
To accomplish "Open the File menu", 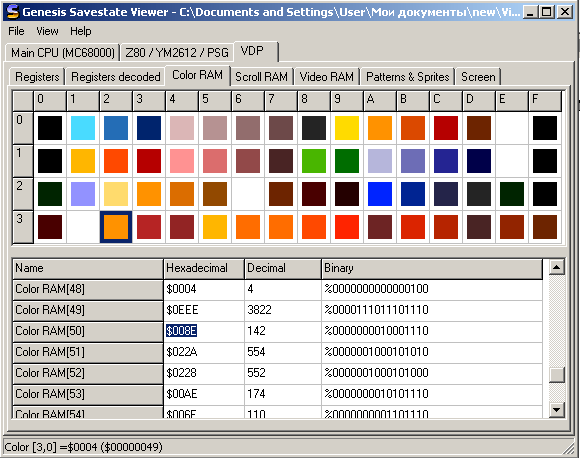I will (16, 31).
